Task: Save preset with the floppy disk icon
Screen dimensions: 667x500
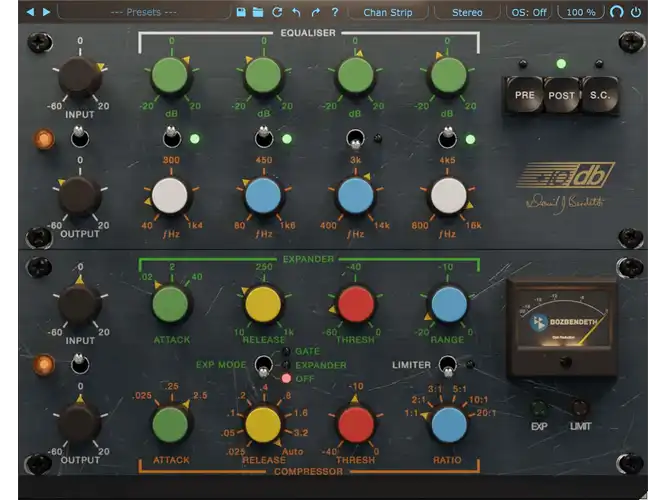Action: click(x=241, y=12)
